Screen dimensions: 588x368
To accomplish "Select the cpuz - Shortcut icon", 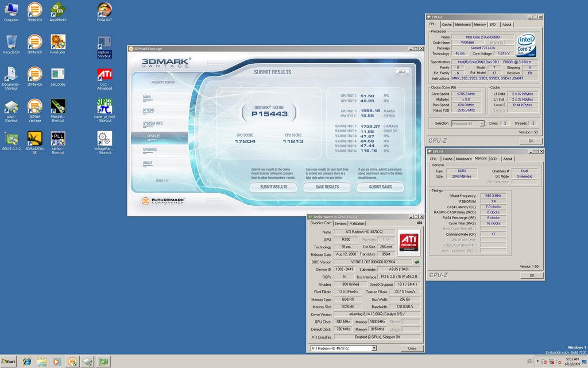I will (11, 111).
